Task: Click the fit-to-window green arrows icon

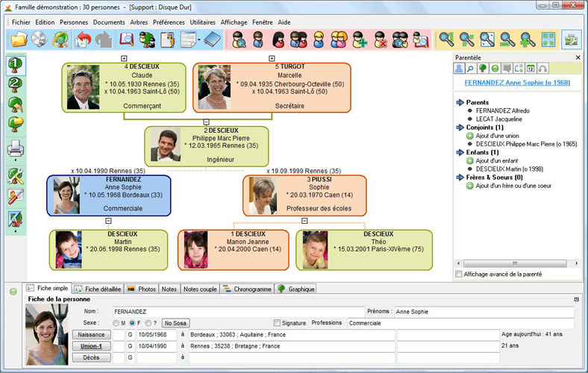Action: coord(548,40)
